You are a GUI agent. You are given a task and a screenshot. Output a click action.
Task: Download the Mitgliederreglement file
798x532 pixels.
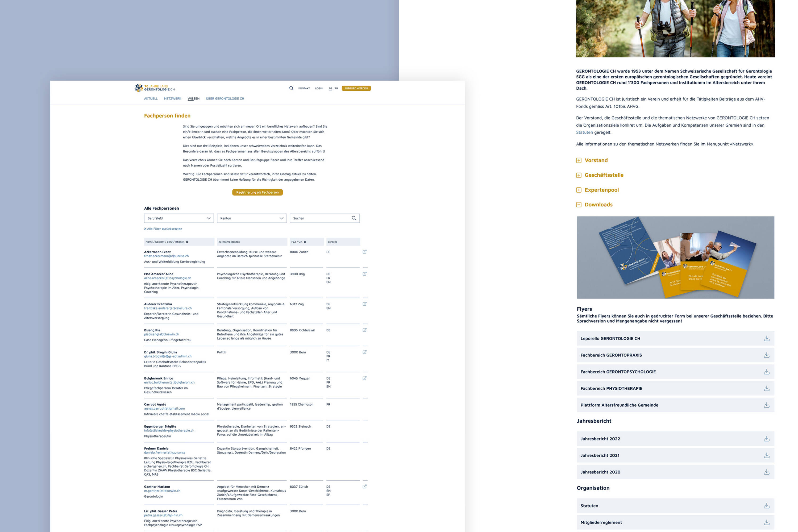click(766, 522)
